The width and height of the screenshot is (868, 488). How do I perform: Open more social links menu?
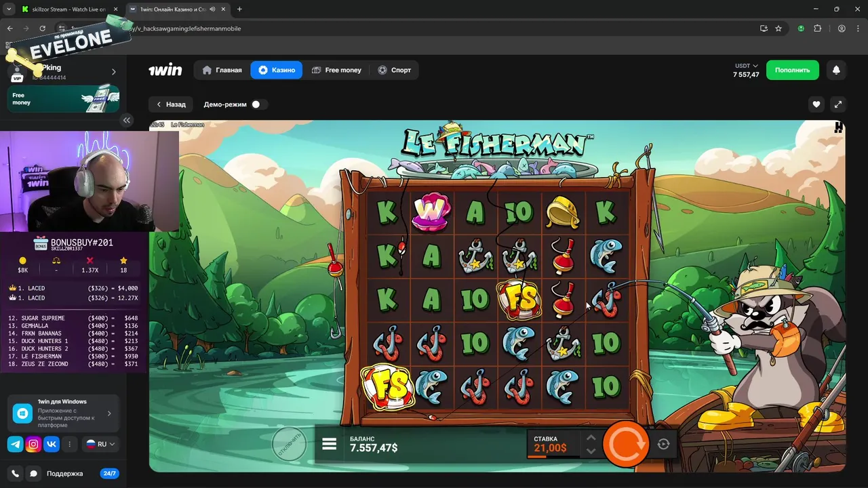[69, 445]
